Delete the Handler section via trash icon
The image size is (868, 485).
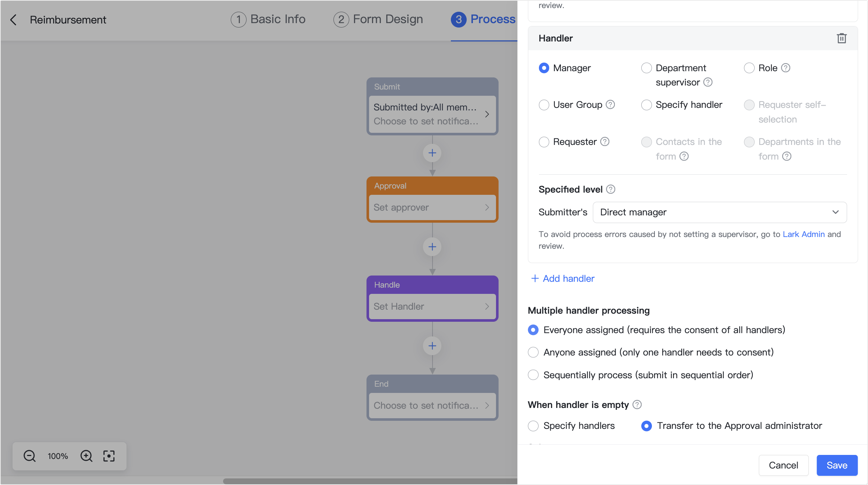click(x=842, y=38)
